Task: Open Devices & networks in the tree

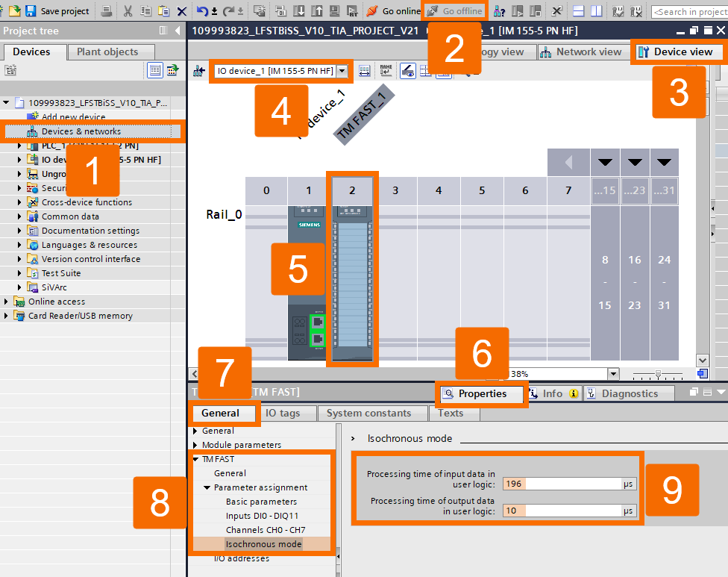Action: (x=81, y=131)
